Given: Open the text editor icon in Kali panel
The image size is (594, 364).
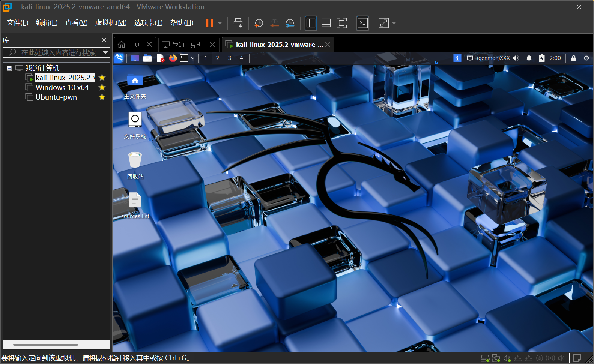Looking at the screenshot, I should (160, 58).
